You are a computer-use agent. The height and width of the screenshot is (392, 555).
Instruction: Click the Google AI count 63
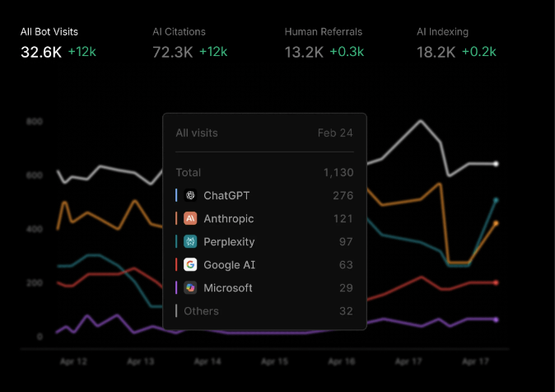(x=346, y=264)
